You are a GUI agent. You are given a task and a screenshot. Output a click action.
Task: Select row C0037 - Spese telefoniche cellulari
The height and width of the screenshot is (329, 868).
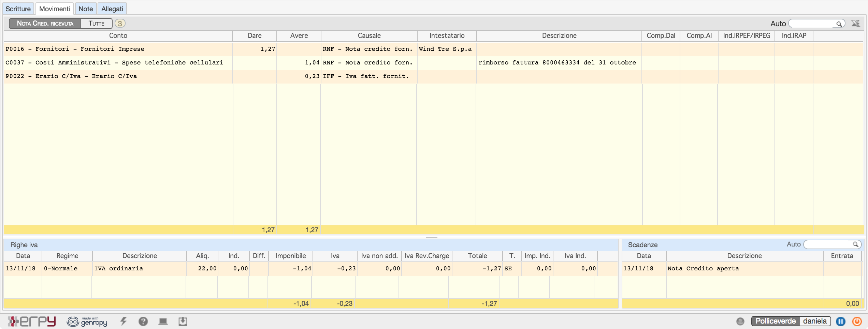tap(434, 63)
